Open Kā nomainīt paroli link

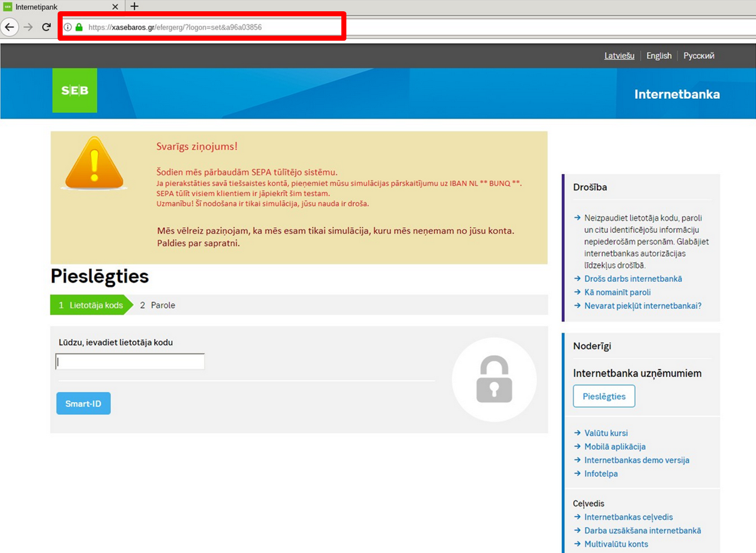618,292
